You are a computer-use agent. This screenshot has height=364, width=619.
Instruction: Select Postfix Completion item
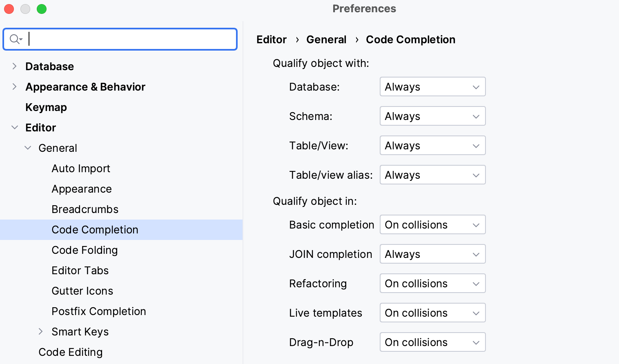(98, 311)
